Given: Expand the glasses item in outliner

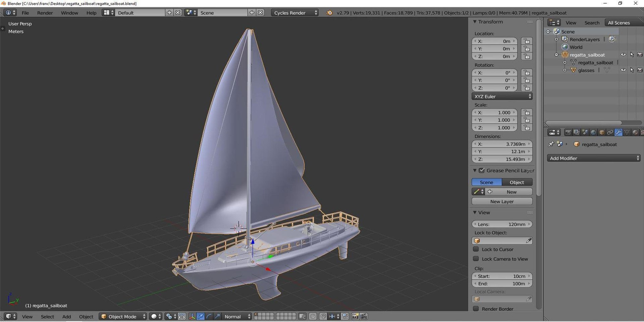Looking at the screenshot, I should tap(565, 70).
